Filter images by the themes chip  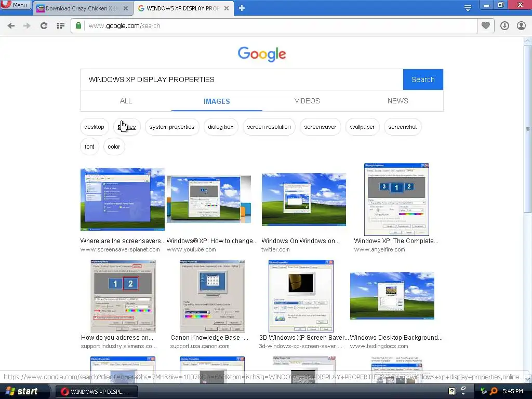127,127
